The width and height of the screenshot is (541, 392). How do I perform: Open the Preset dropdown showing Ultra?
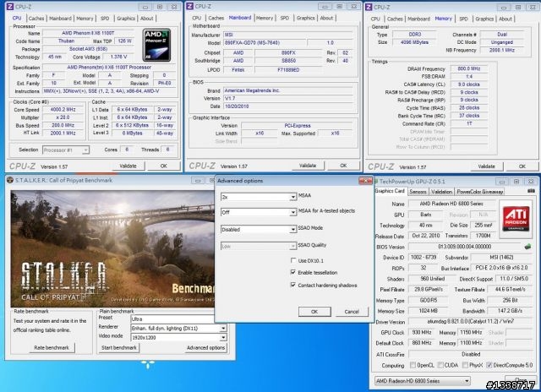[172, 318]
